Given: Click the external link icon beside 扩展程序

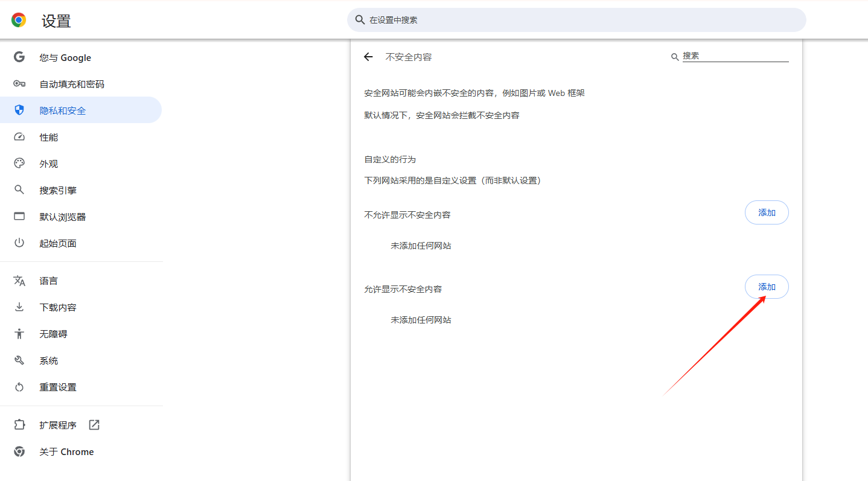Looking at the screenshot, I should click(x=94, y=425).
